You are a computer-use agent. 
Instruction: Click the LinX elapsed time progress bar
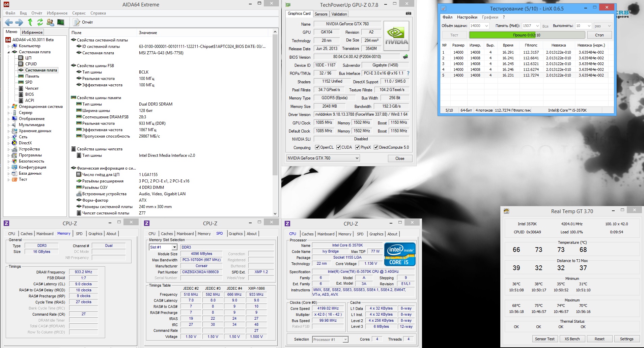coord(527,35)
